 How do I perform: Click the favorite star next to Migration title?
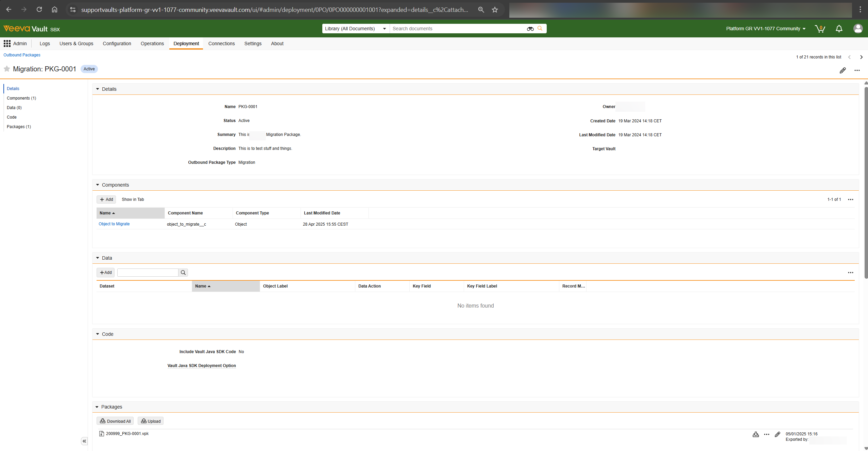[x=6, y=69]
